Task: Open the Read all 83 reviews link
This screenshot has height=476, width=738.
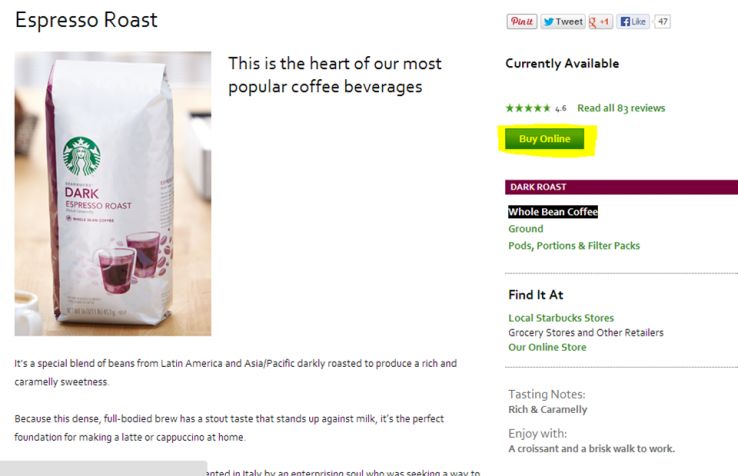Action: coord(620,108)
